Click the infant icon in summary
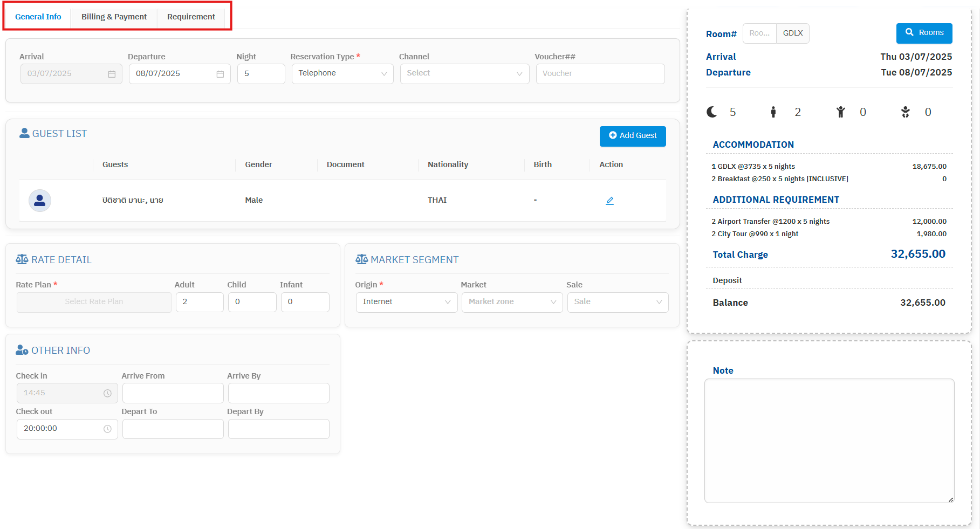 (x=905, y=112)
